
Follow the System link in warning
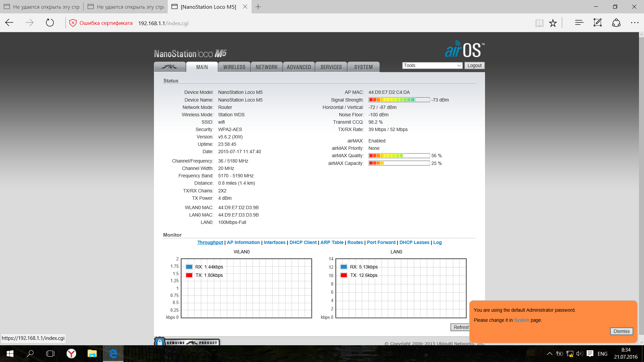(x=522, y=320)
